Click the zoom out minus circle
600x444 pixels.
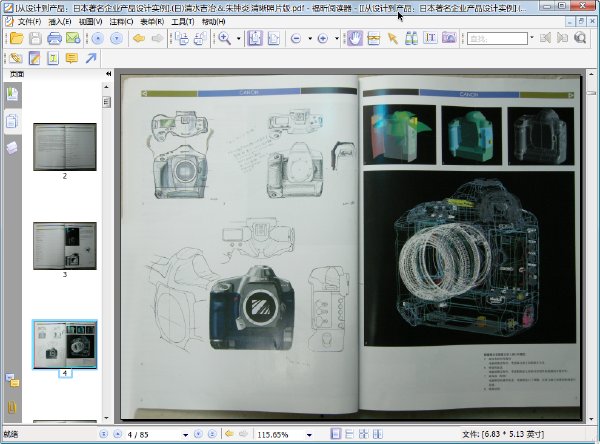(x=296, y=38)
